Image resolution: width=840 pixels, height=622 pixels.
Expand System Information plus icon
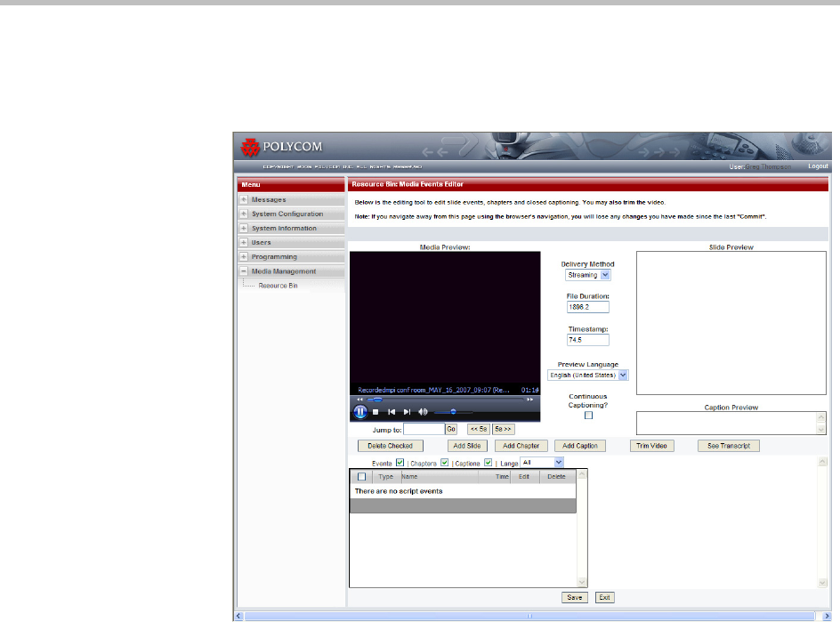(244, 228)
